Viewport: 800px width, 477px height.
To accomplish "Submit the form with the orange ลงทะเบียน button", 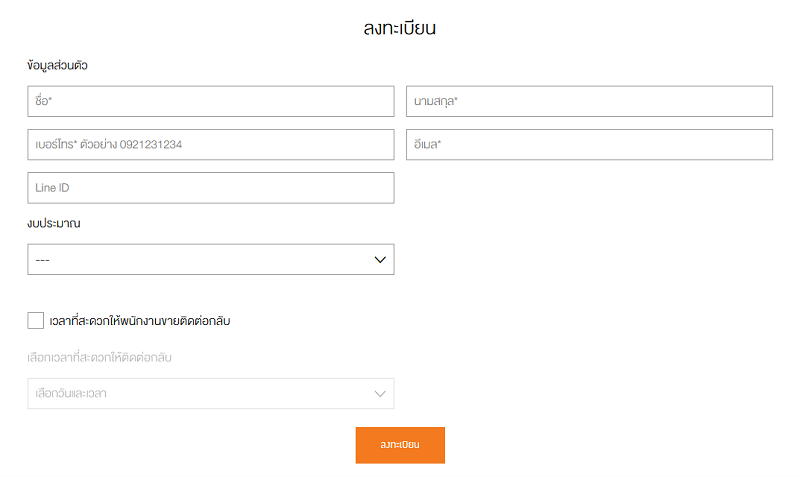I will point(400,445).
